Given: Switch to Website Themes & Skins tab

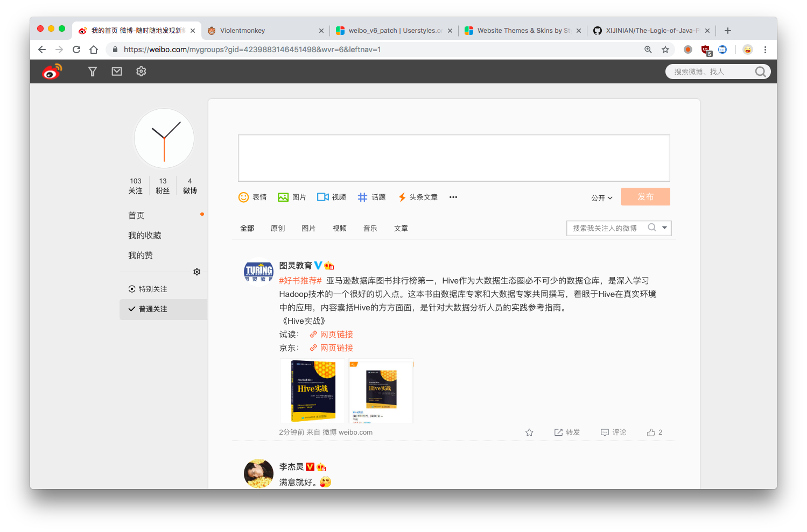Looking at the screenshot, I should (523, 31).
